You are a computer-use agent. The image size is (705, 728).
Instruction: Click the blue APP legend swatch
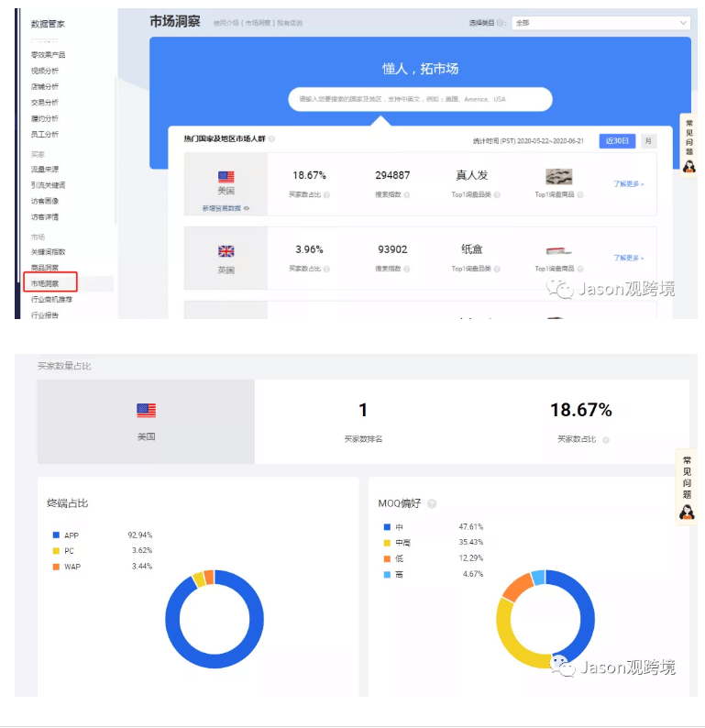pyautogui.click(x=56, y=535)
